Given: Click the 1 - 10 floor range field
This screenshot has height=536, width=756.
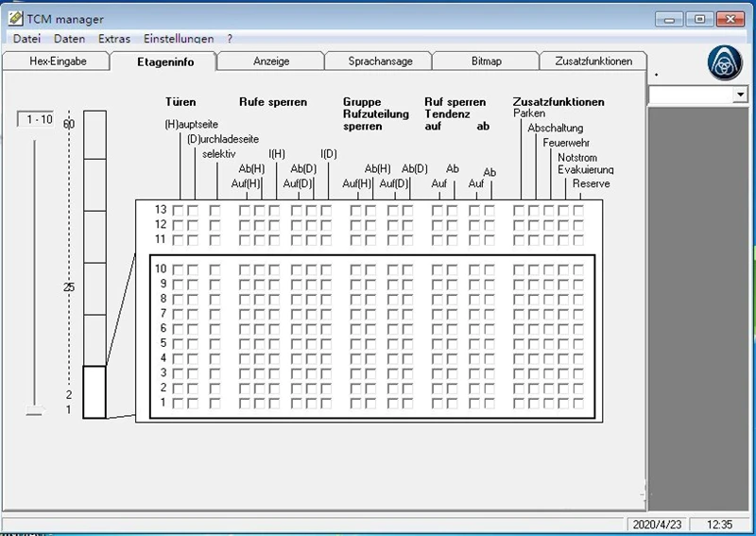Looking at the screenshot, I should [36, 119].
